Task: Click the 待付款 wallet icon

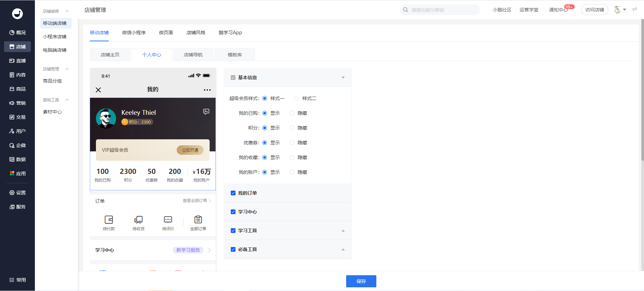Action: 109,220
